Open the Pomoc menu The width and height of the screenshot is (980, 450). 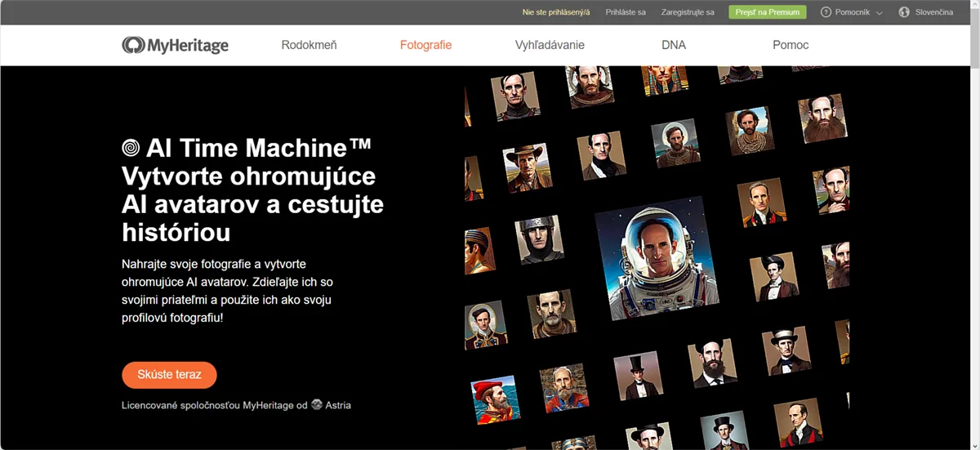pos(791,45)
